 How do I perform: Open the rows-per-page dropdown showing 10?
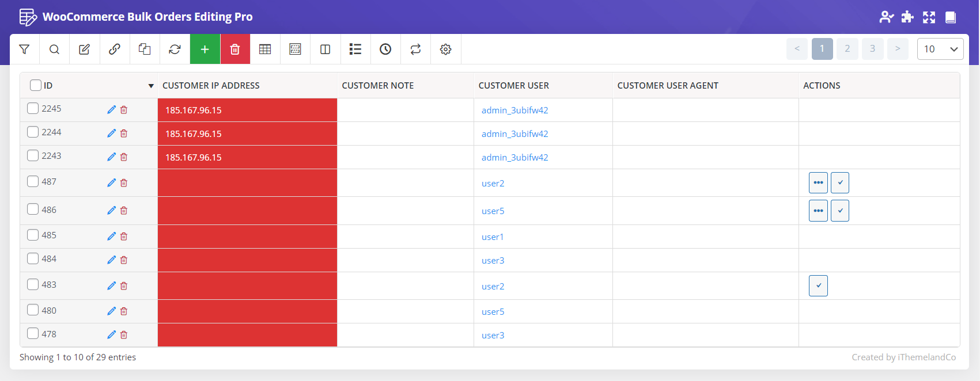point(940,49)
